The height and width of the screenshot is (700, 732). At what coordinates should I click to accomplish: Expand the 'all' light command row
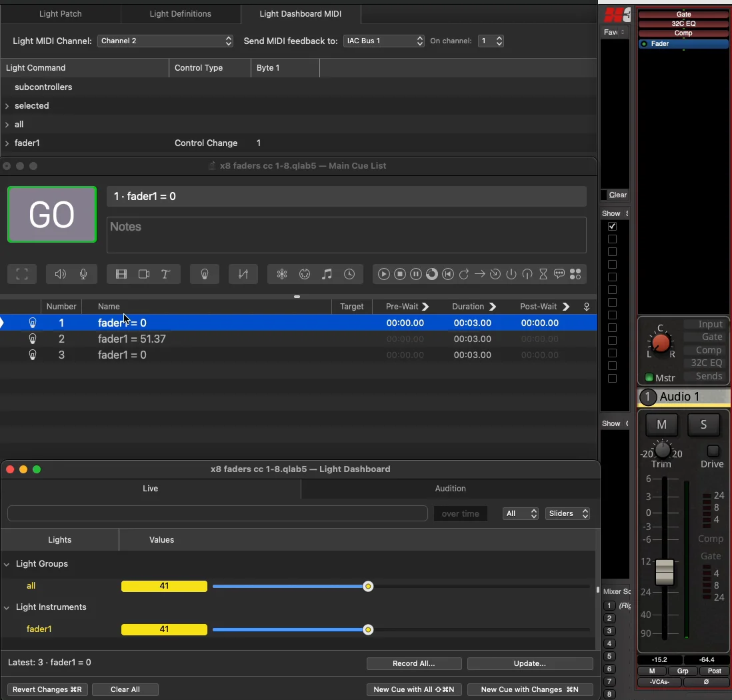coord(7,125)
